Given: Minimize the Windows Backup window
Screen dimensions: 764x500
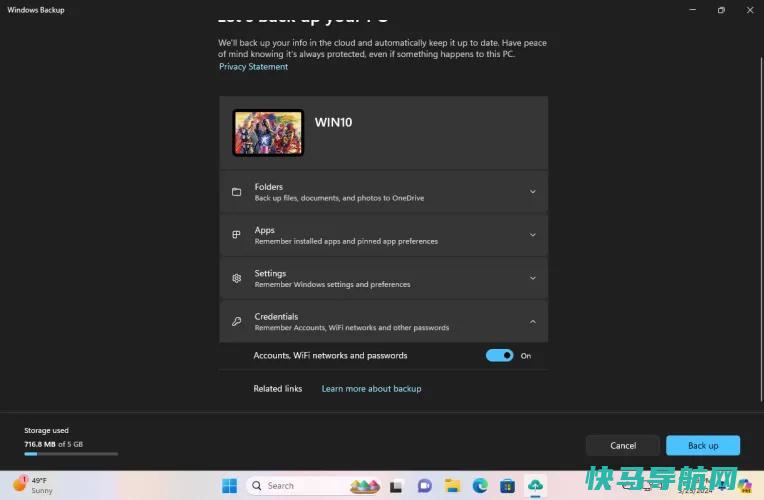Looking at the screenshot, I should coord(692,10).
